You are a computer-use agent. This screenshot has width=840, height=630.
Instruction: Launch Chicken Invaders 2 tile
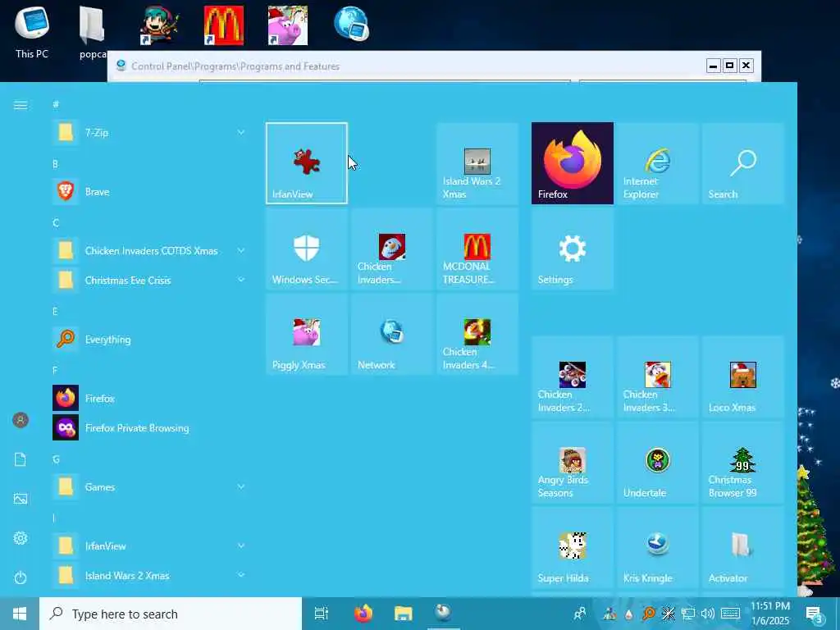click(572, 377)
